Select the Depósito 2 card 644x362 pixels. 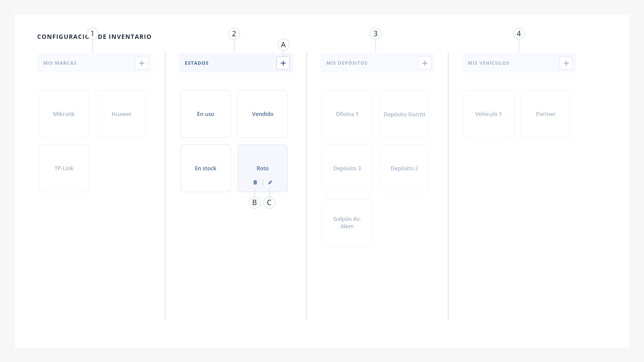pyautogui.click(x=404, y=168)
